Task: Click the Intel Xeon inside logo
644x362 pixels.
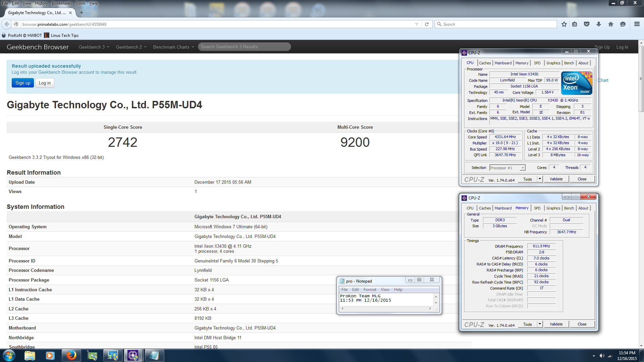Action: [x=577, y=83]
